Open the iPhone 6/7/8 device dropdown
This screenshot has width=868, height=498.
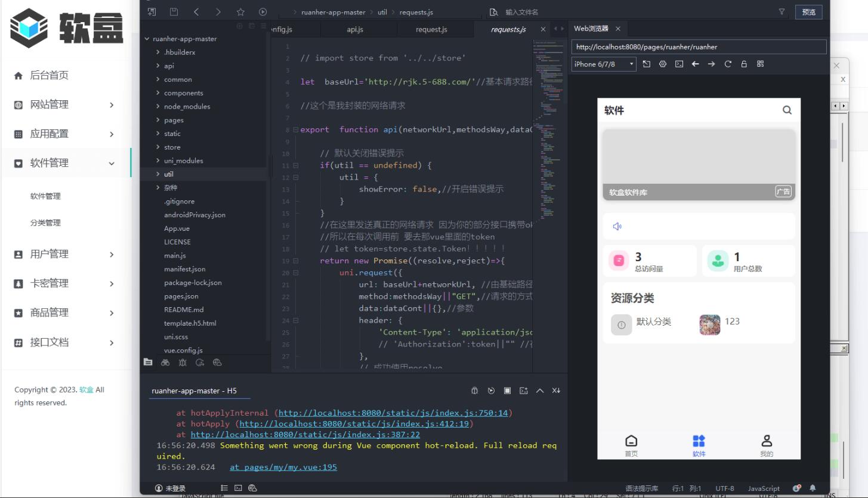coord(604,64)
